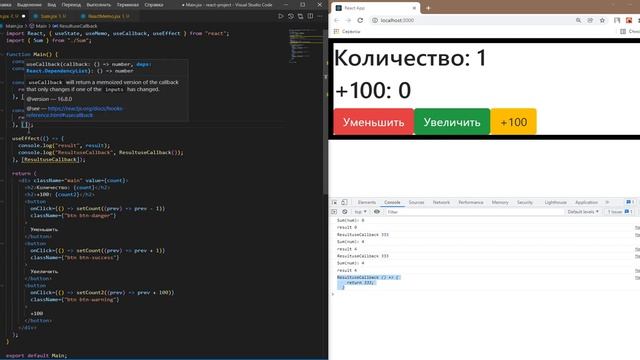This screenshot has width=640, height=360.
Task: Open timeline history icon in VS Code editor toolbar
Action: 291,16
